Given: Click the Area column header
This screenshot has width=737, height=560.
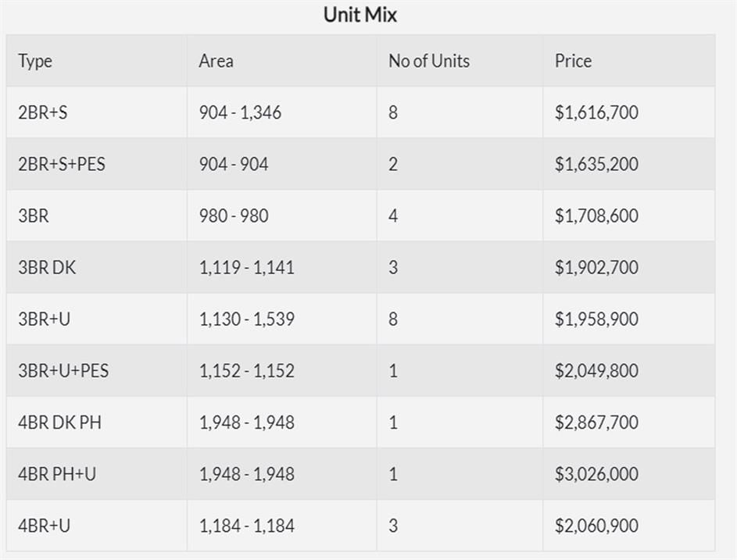Looking at the screenshot, I should coord(216,61).
